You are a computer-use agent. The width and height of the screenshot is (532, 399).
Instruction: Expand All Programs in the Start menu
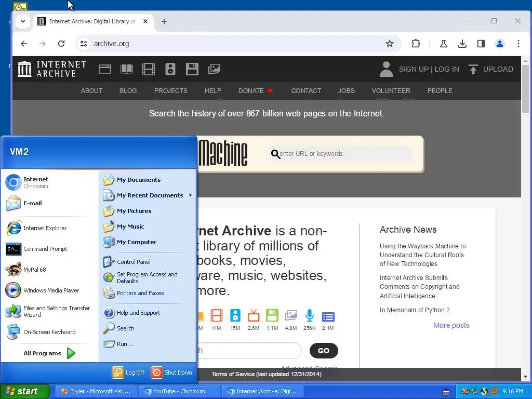[49, 353]
